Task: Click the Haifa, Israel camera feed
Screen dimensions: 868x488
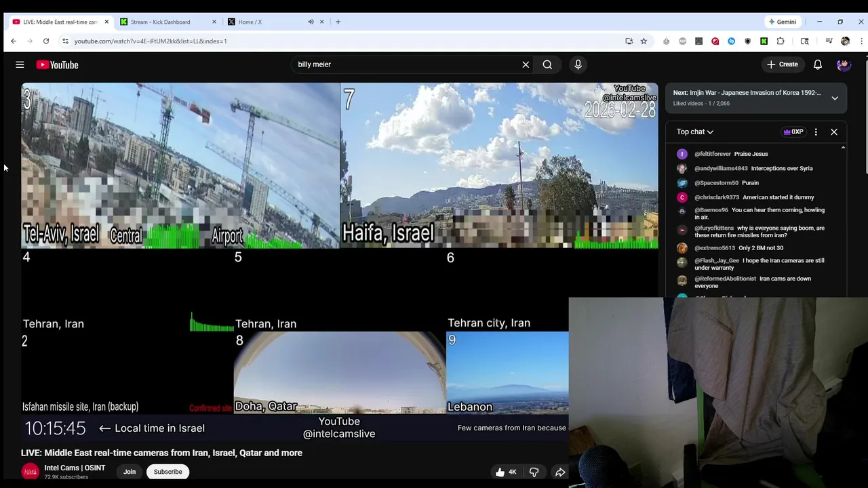Action: click(499, 165)
